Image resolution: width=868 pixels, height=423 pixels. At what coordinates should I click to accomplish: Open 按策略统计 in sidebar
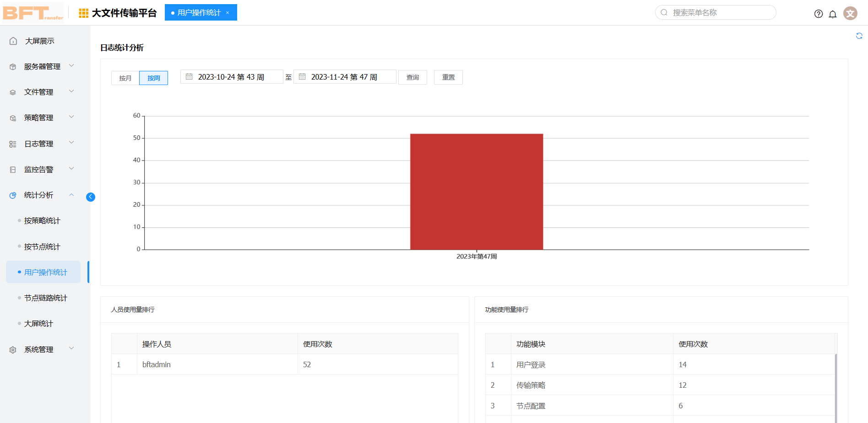pos(42,221)
